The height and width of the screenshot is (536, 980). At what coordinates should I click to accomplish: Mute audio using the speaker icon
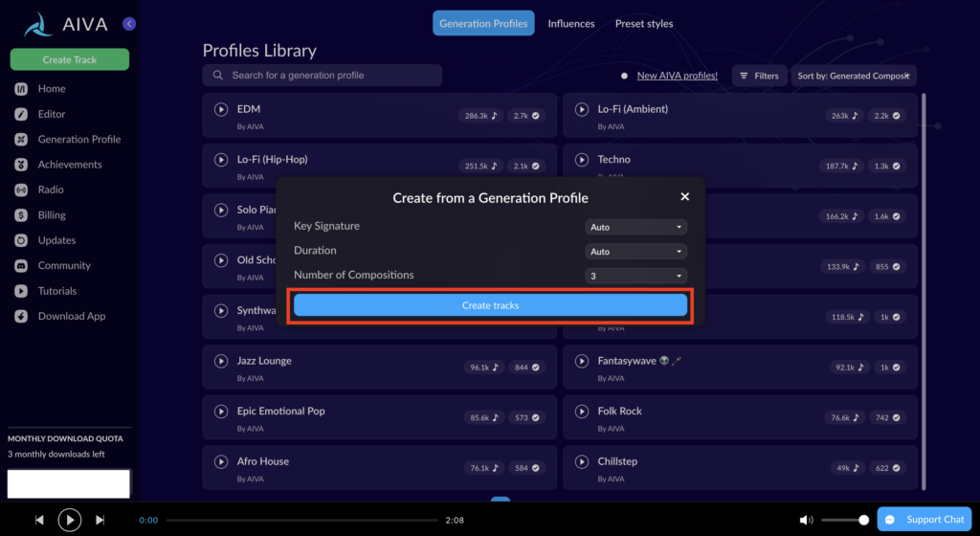807,520
